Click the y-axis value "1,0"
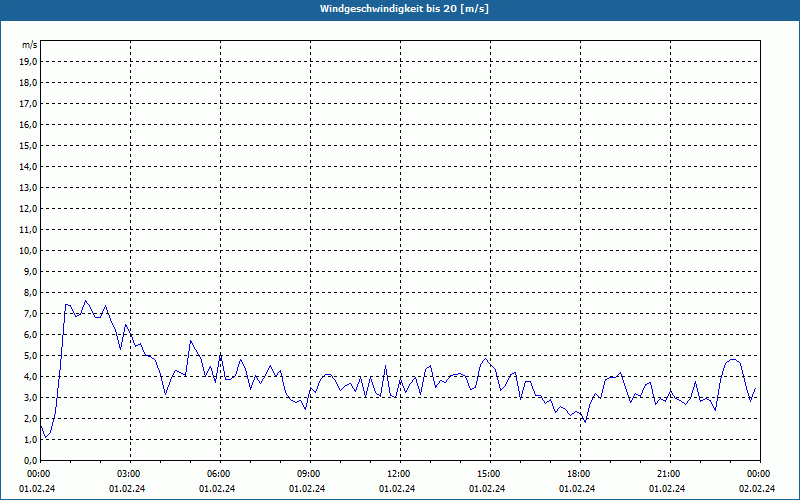This screenshot has height=500, width=800. 30,439
